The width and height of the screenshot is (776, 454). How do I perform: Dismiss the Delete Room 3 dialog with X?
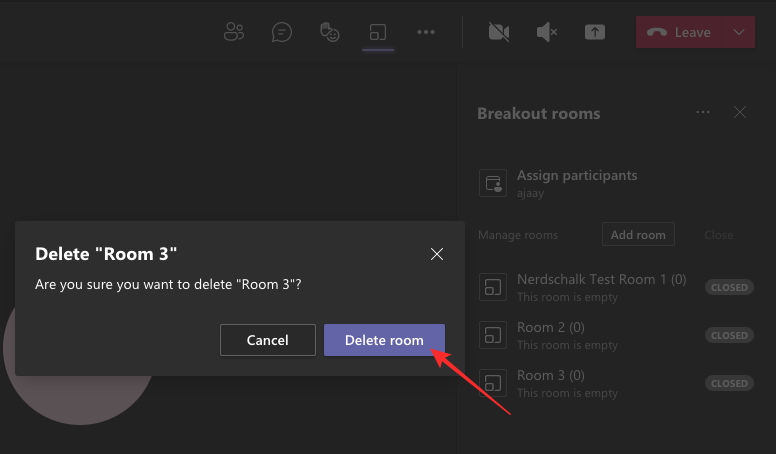pyautogui.click(x=437, y=254)
